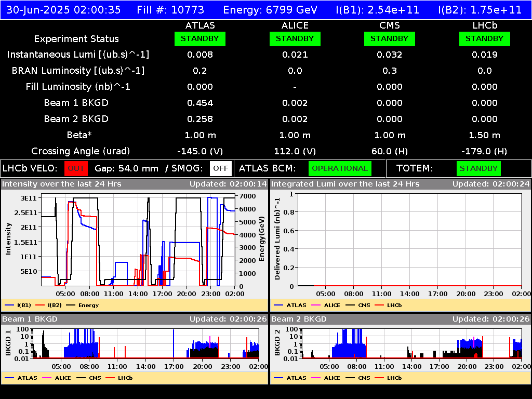This screenshot has height=399, width=532.
Task: Click LHCb crossing angle -179.0 (H)
Action: click(x=485, y=151)
